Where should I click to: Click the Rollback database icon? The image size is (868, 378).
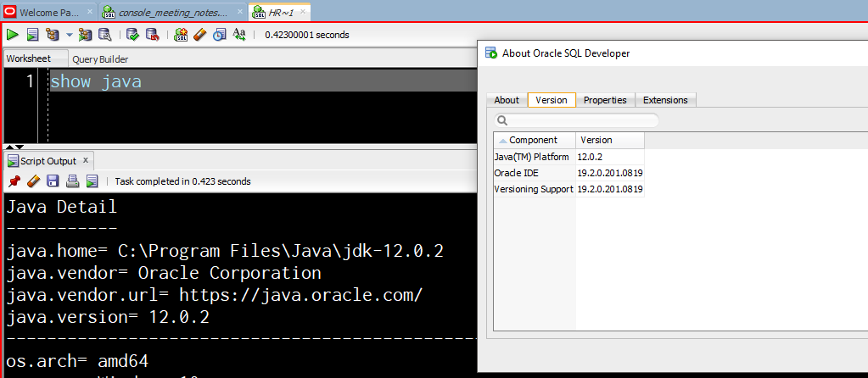point(153,35)
